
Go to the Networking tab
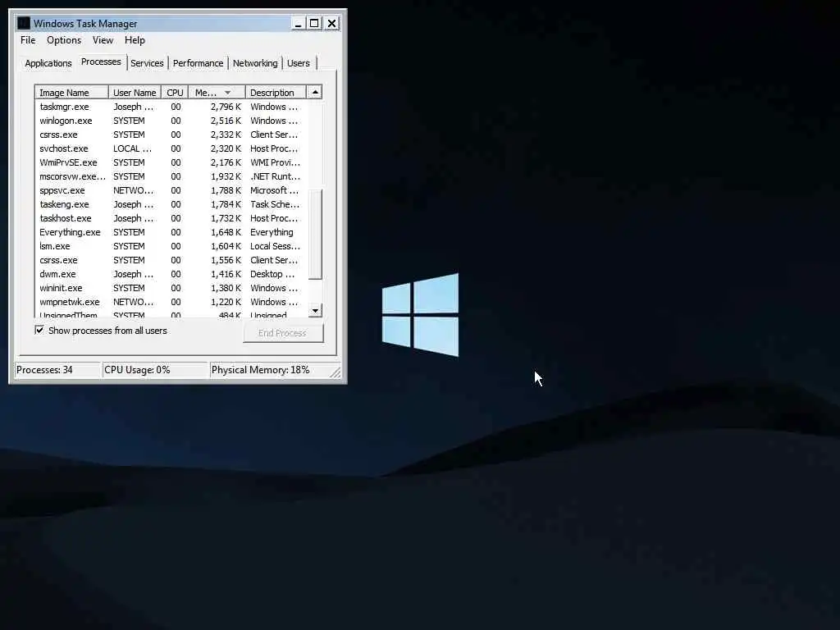(255, 63)
